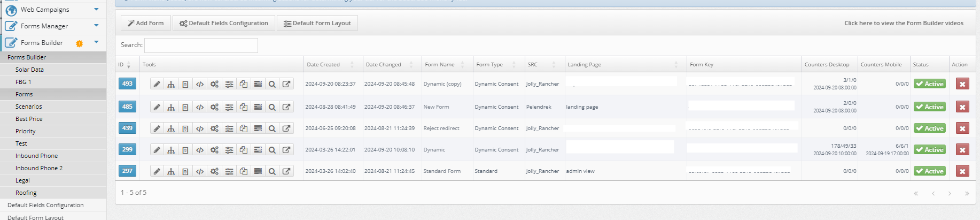Expand the Web Campaigns menu arrow
Screen dimensions: 980x220
tap(96, 9)
